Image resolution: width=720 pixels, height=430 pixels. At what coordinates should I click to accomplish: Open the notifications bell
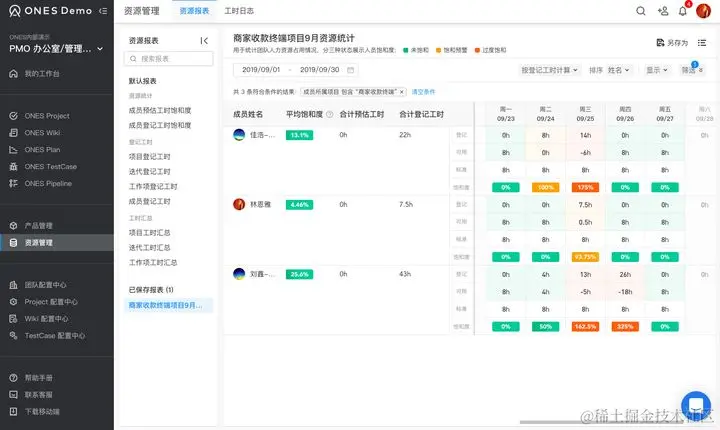(x=683, y=11)
